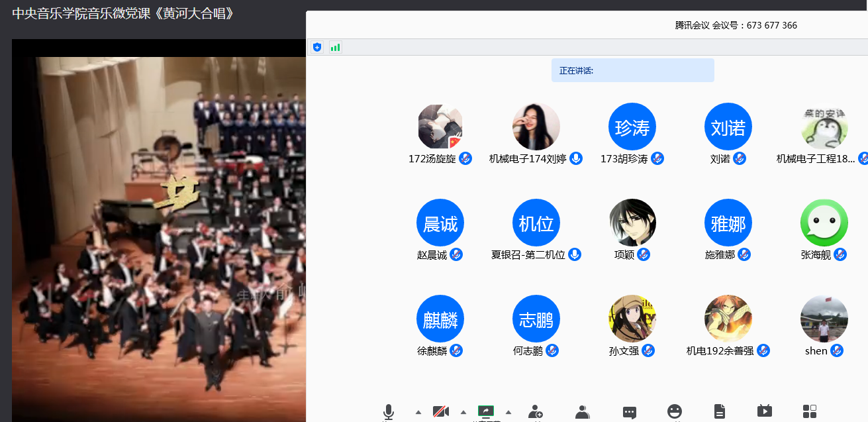This screenshot has width=868, height=422.
Task: Open the chat bubble icon
Action: tap(630, 412)
